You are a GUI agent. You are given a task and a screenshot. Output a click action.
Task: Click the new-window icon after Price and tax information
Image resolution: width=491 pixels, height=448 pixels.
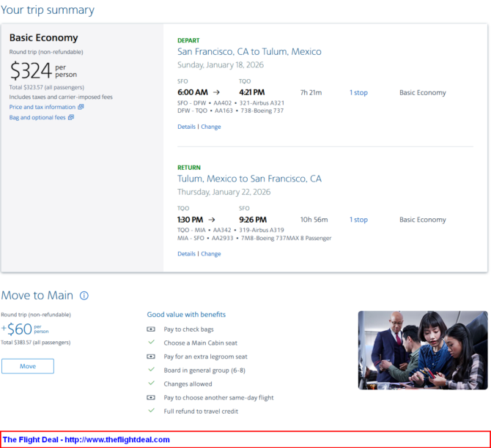coord(81,107)
